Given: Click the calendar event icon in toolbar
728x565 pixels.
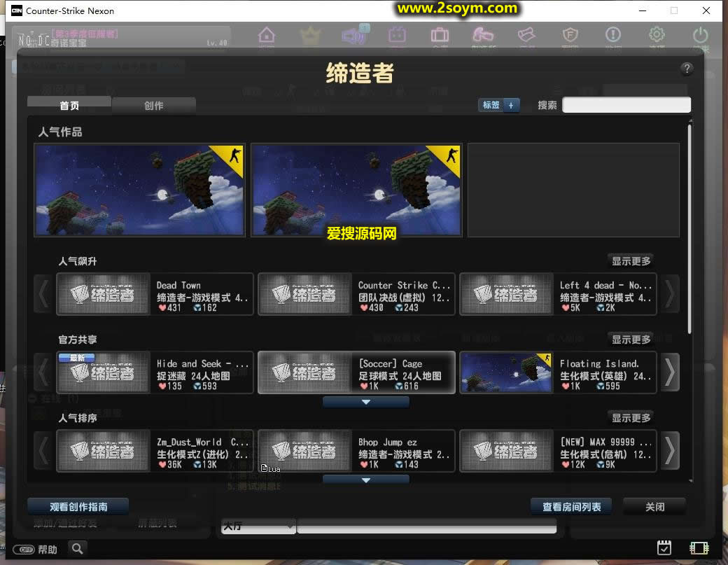Looking at the screenshot, I should tap(397, 36).
